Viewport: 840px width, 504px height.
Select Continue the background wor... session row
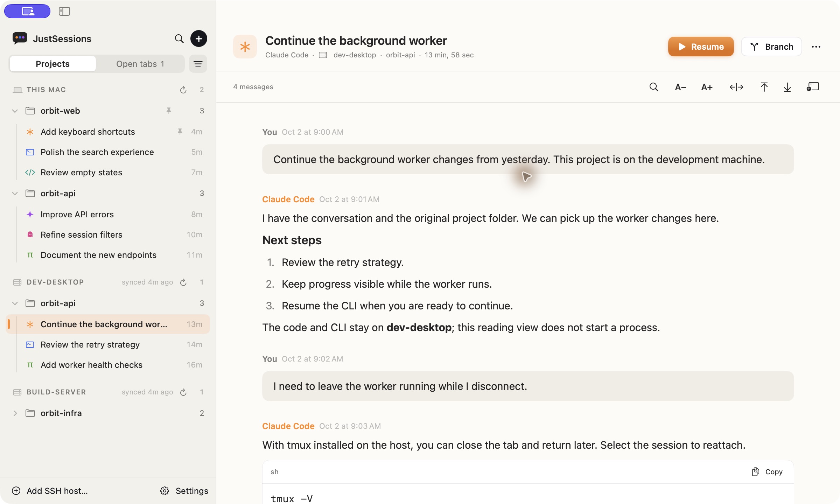click(108, 324)
